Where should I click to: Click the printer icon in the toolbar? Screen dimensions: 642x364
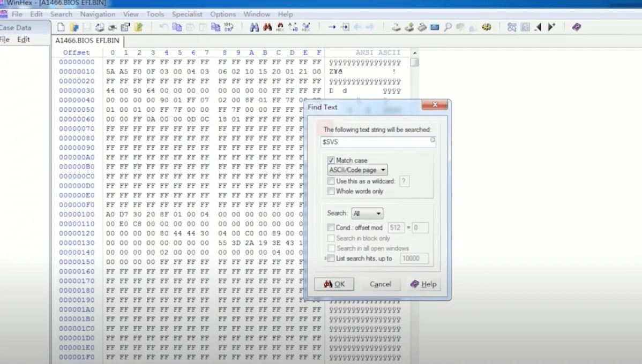(112, 27)
